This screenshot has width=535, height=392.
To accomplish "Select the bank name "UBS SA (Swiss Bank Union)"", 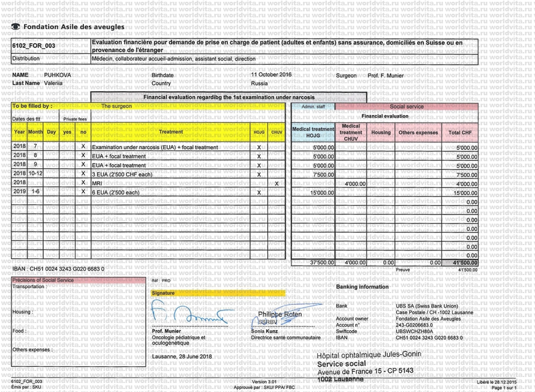I will 427,306.
